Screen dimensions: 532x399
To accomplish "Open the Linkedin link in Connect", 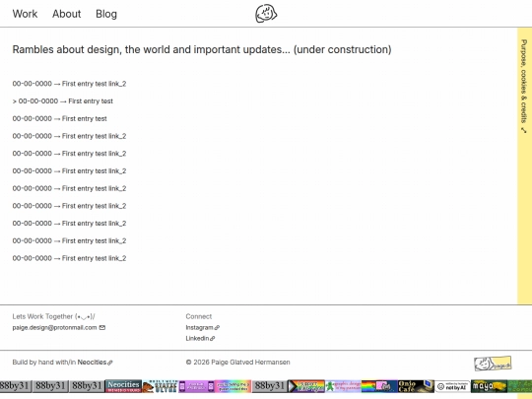I will (200, 338).
